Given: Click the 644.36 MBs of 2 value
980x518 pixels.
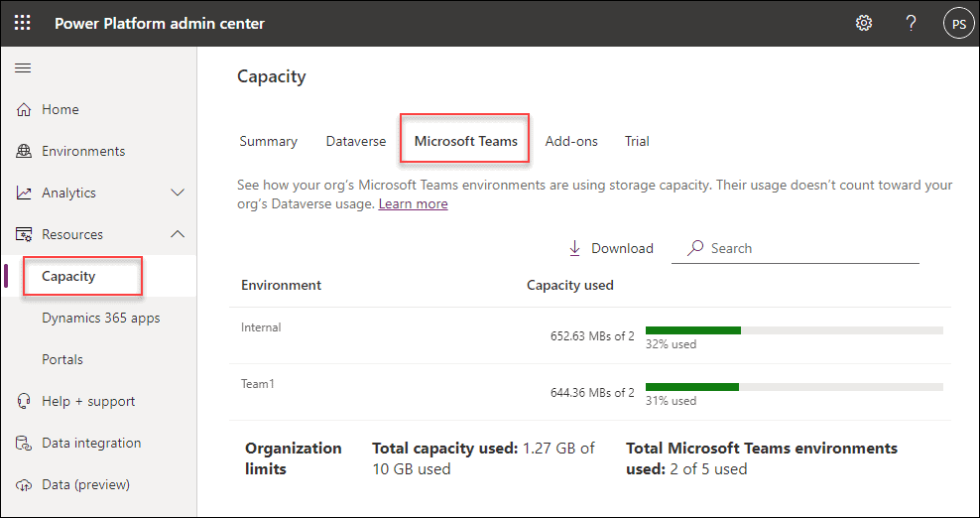Looking at the screenshot, I should [x=592, y=393].
